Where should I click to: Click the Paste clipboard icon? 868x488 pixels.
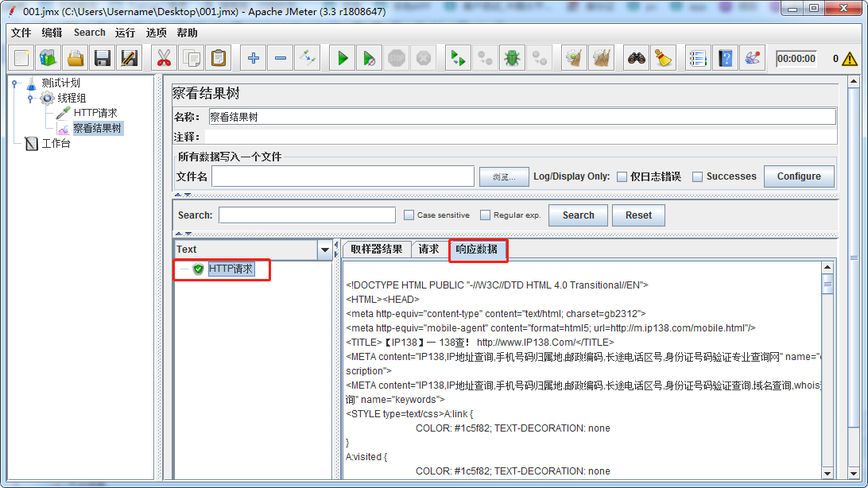tap(219, 58)
